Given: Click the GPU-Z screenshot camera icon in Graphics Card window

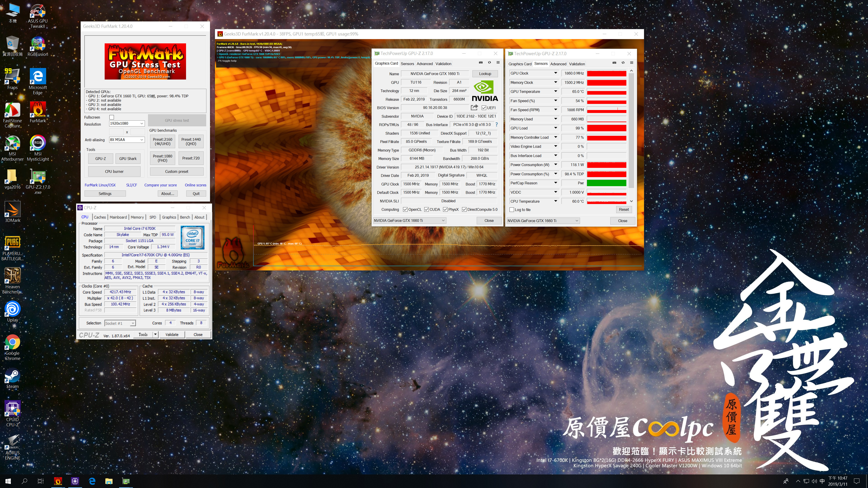Looking at the screenshot, I should pyautogui.click(x=481, y=63).
